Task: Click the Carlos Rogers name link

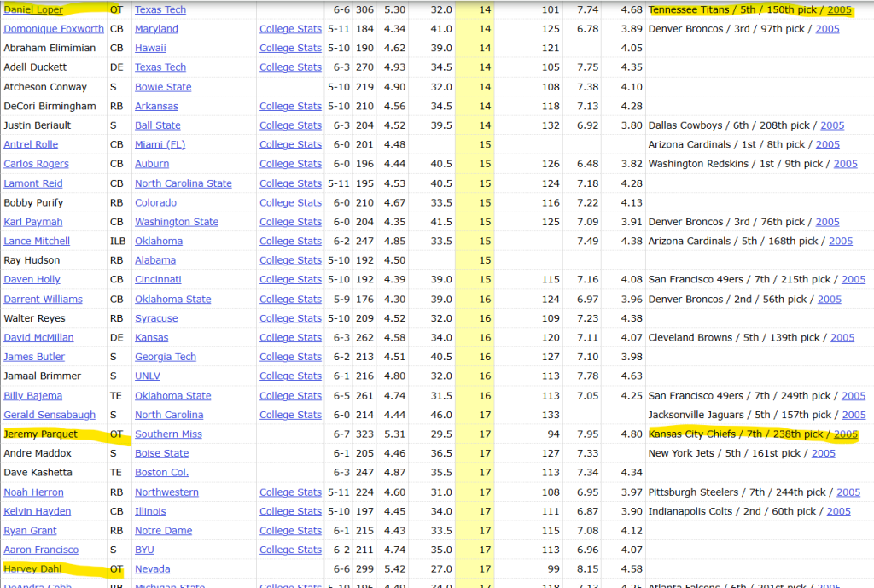Action: (36, 164)
